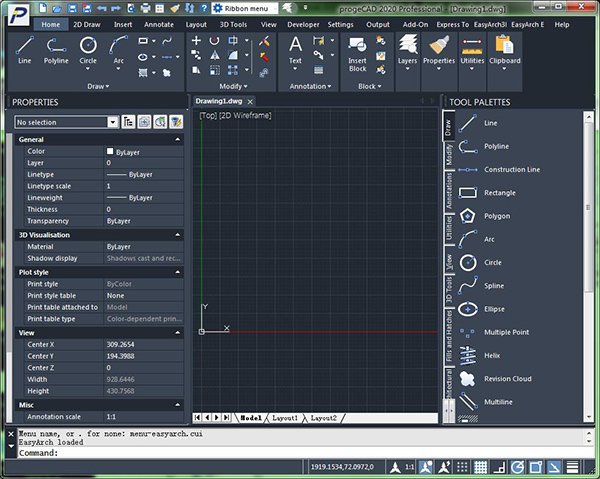Click the Modify panel title button
Screen dimensions: 600x479
[231, 86]
